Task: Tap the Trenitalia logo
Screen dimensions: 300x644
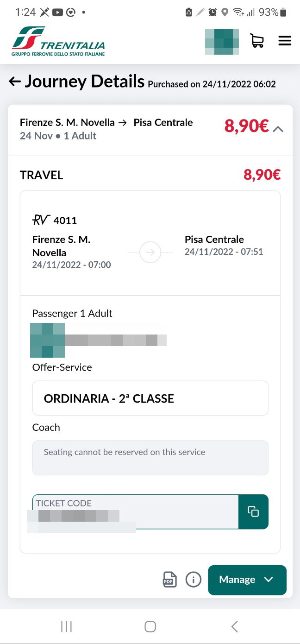Action: 58,42
